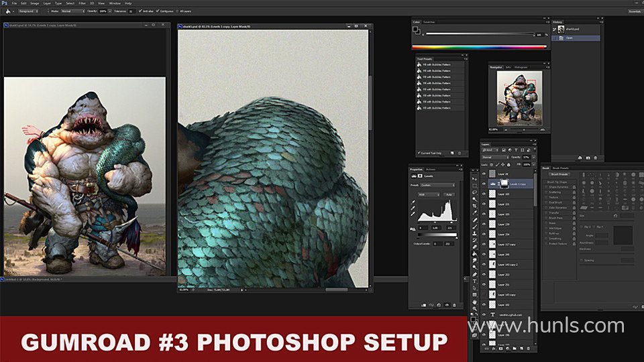
Task: Create new snapshot camera icon in History
Action: (x=588, y=158)
